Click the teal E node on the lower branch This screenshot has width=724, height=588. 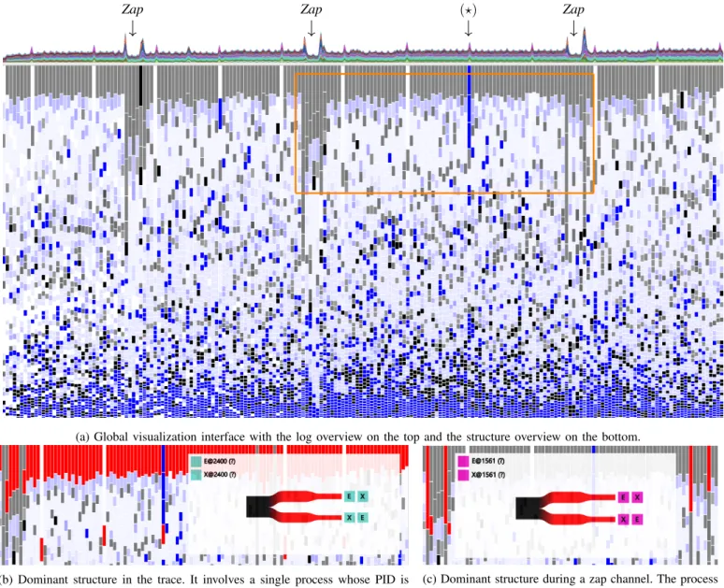[362, 517]
